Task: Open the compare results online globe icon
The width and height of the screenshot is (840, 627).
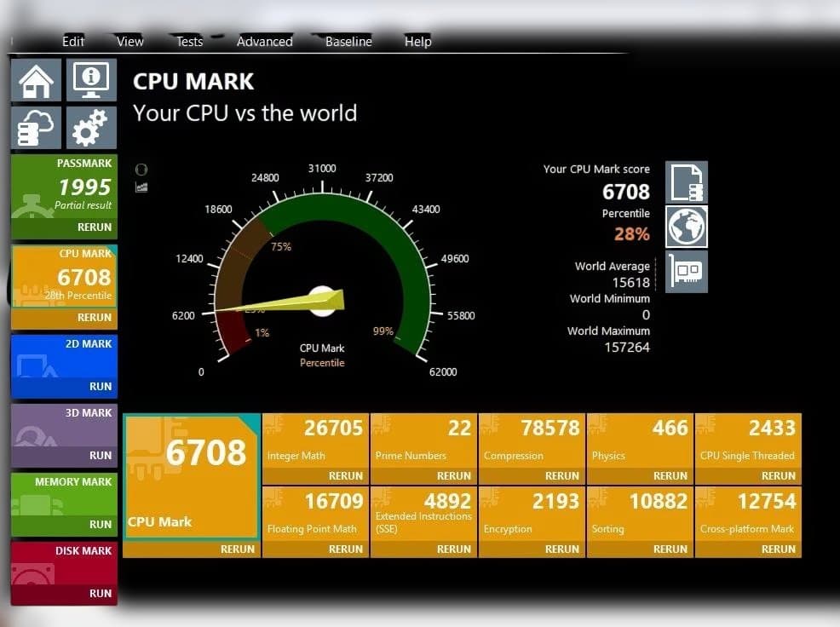Action: 686,227
